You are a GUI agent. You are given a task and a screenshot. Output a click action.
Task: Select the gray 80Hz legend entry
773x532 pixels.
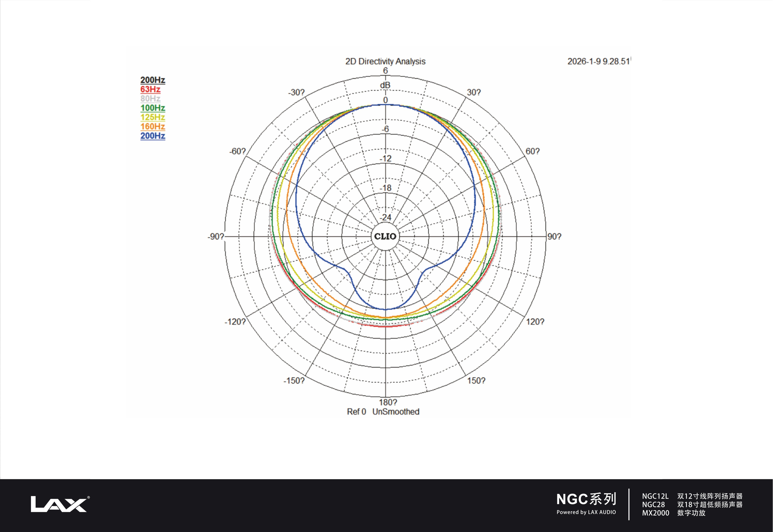point(150,99)
